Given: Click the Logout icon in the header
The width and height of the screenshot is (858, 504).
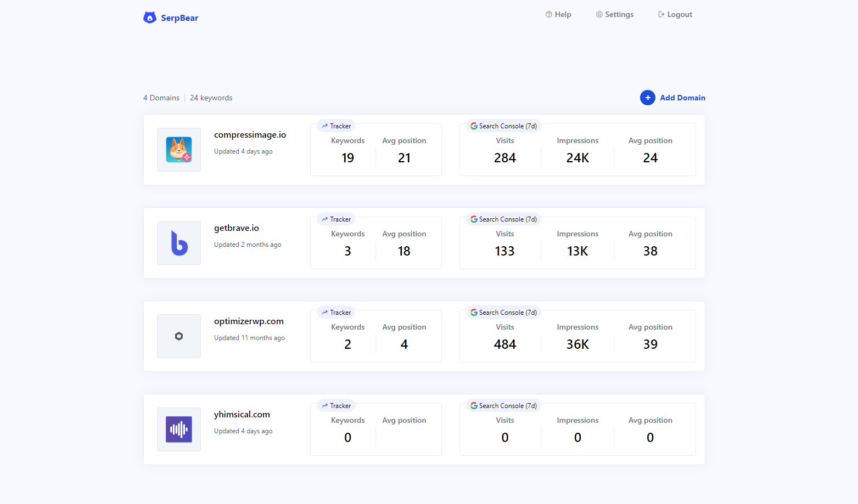Looking at the screenshot, I should tap(660, 14).
